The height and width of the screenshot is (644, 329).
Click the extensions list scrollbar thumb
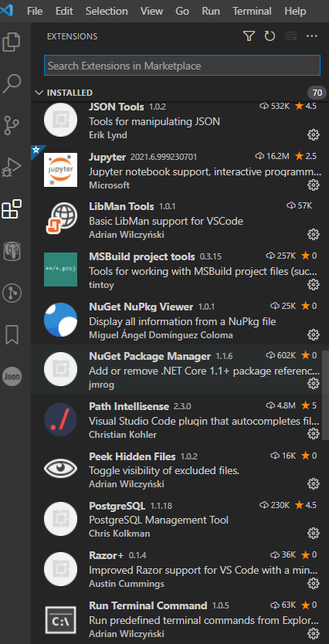point(326,395)
